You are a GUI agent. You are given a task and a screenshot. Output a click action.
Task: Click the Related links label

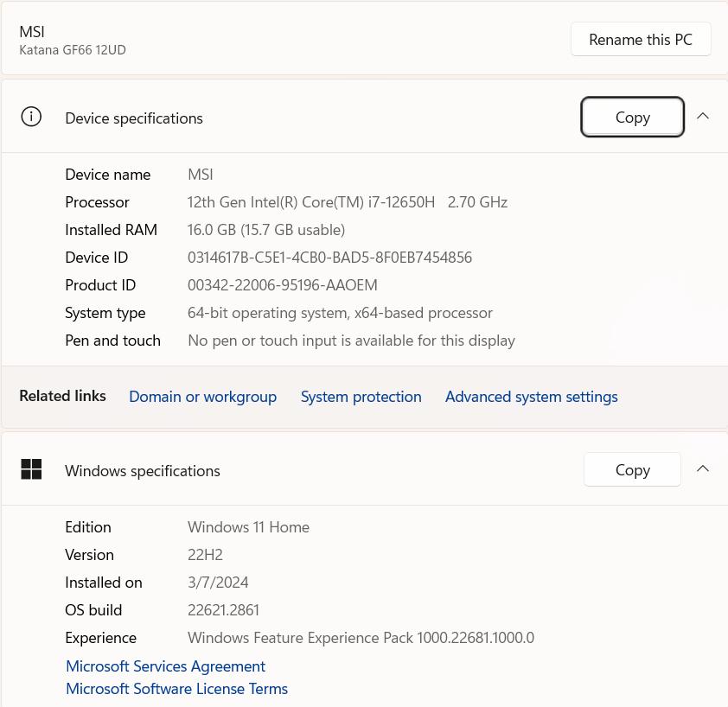click(x=62, y=396)
